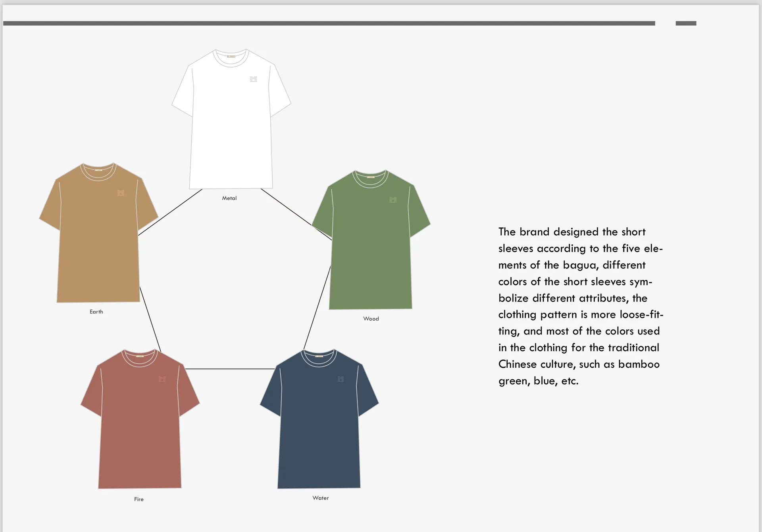Click the "Earth" caption text
This screenshot has height=532, width=762.
click(96, 311)
